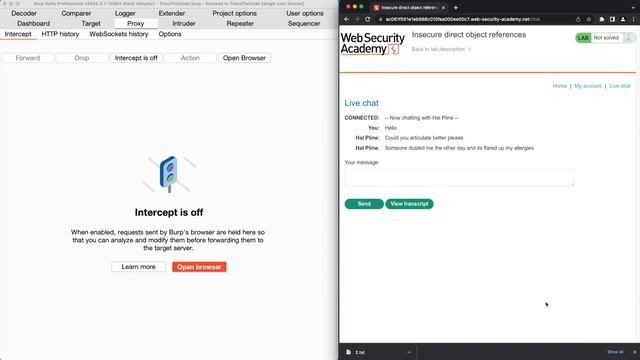Click the orange Open browser button
Screen dimensions: 640x360
199,267
